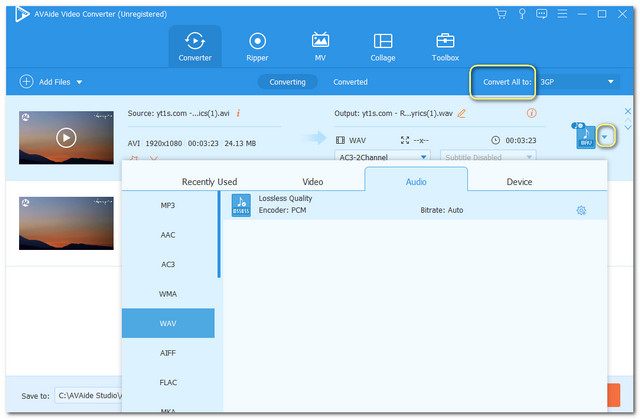Open the Converter module
This screenshot has height=419, width=640.
(x=195, y=47)
